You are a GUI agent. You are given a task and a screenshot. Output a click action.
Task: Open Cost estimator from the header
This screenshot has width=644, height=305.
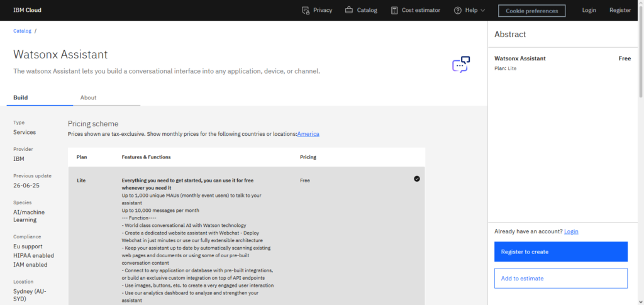[x=421, y=10]
